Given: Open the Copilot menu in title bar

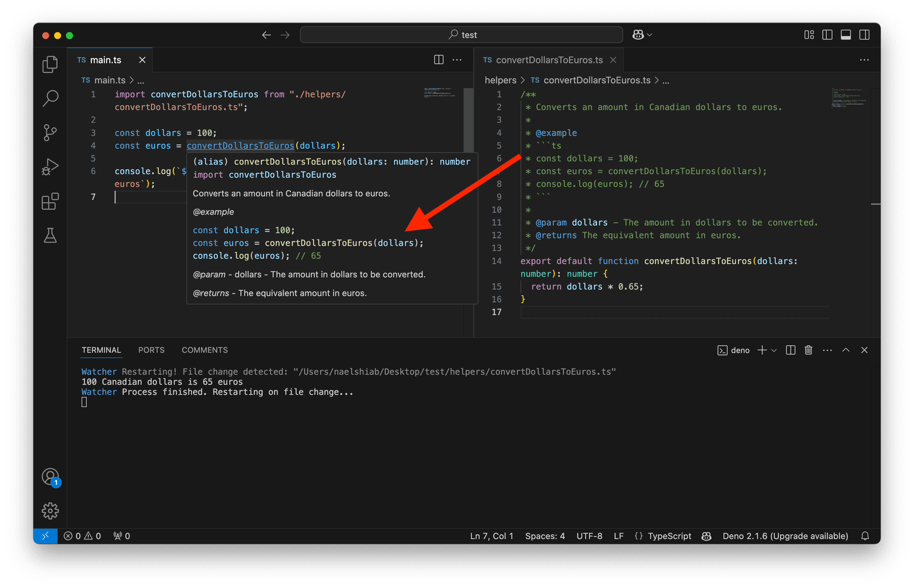Looking at the screenshot, I should coord(642,35).
